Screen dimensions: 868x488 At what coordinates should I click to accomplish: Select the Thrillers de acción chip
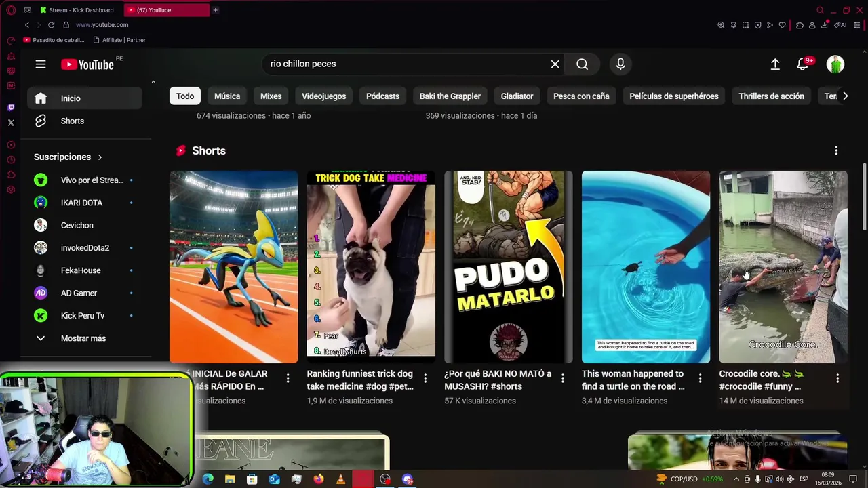coord(771,96)
